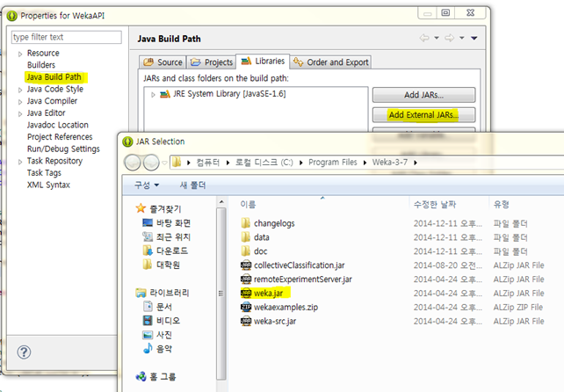Click the folder icon in the address bar
The height and width of the screenshot is (392, 564).
(177, 163)
